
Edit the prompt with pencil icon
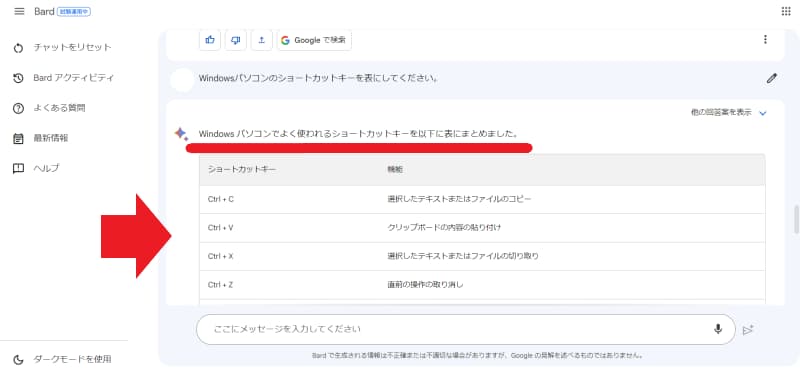click(771, 79)
